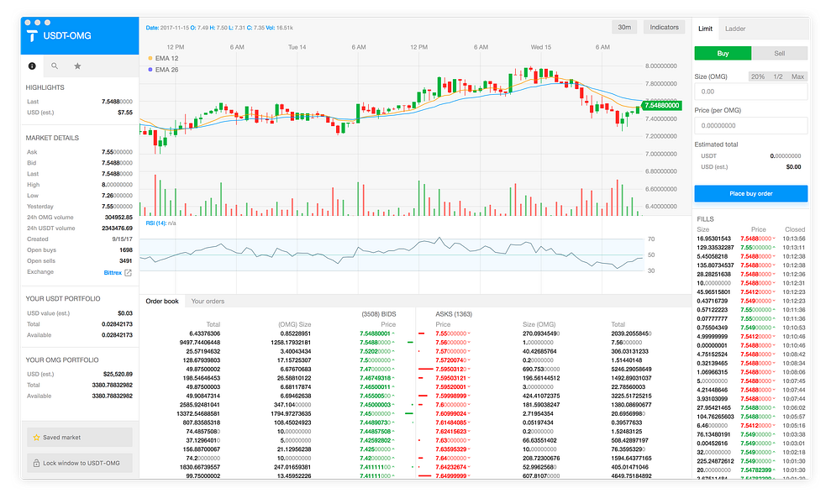
Task: Set size to 20% of balance
Action: tap(758, 76)
